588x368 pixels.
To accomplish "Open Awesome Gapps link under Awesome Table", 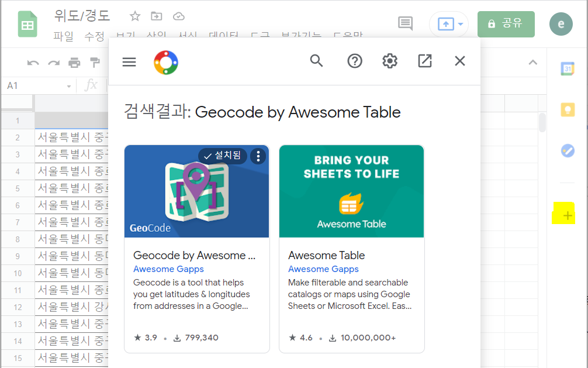I will [x=323, y=269].
